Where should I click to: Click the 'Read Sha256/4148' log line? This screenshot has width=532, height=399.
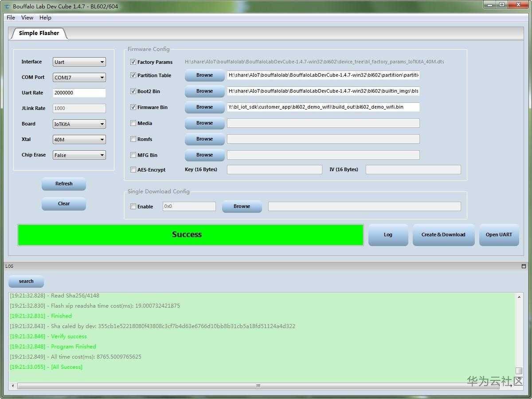(55, 296)
